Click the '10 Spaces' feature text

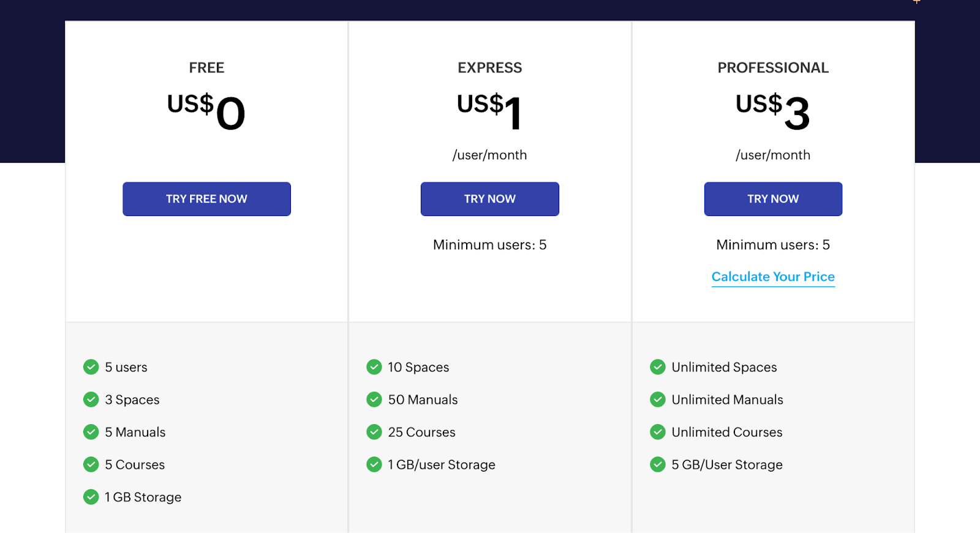418,367
